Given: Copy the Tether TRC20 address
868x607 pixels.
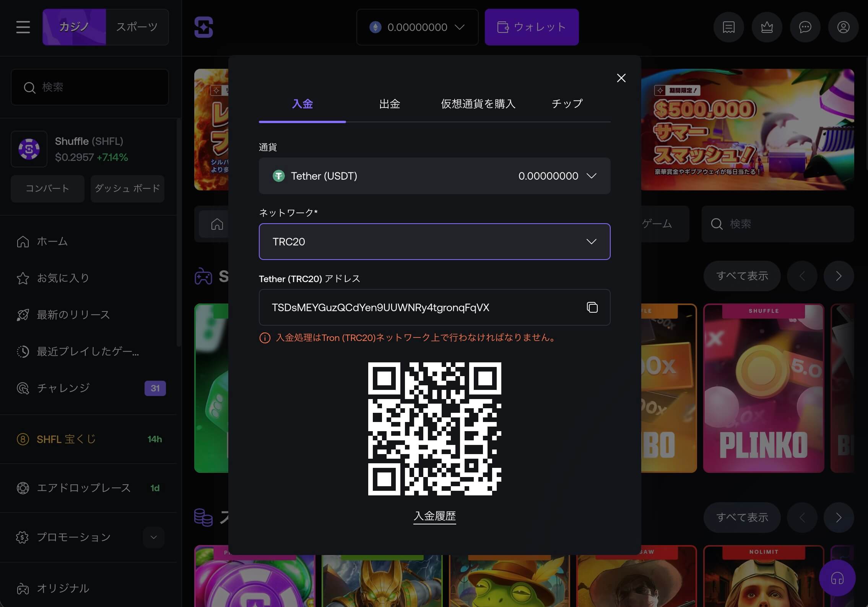Looking at the screenshot, I should pyautogui.click(x=592, y=307).
